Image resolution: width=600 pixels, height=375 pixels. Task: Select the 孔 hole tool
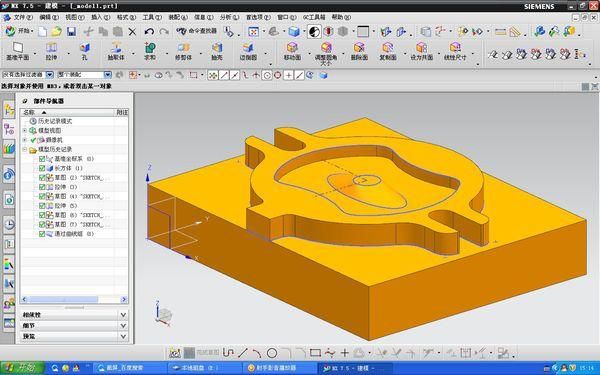(84, 52)
